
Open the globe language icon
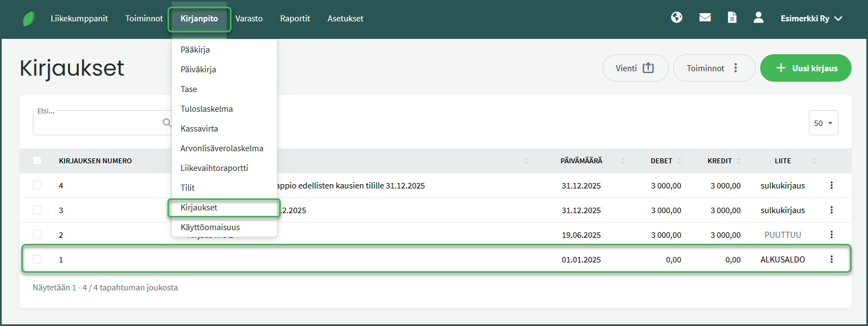pyautogui.click(x=676, y=18)
